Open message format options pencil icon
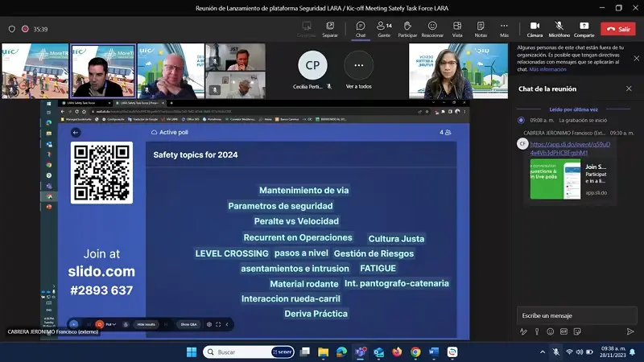 (x=523, y=331)
